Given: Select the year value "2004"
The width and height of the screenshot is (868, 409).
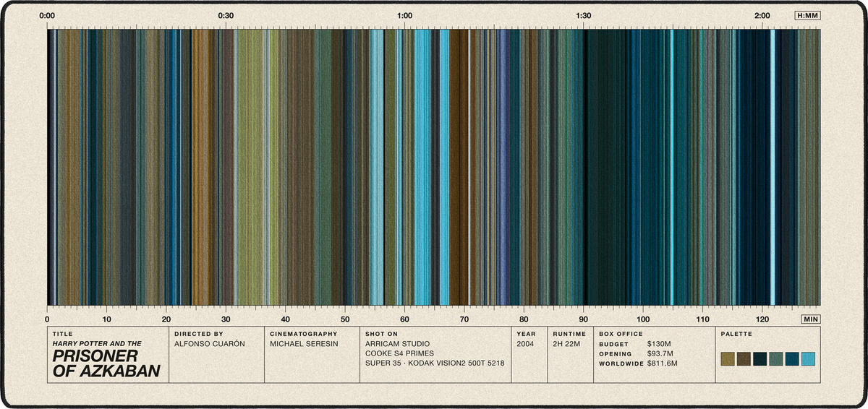Looking at the screenshot, I should 526,344.
